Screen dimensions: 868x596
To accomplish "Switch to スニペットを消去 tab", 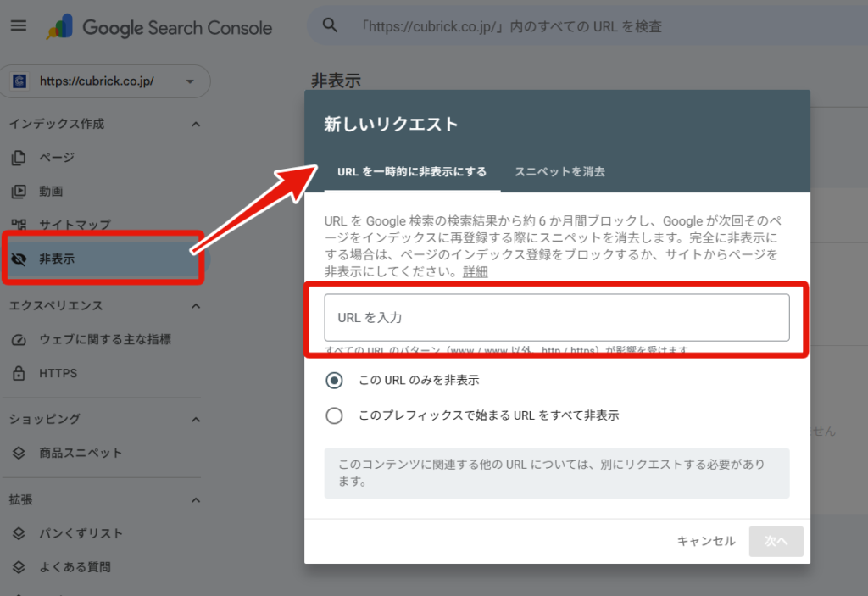I will pos(559,172).
